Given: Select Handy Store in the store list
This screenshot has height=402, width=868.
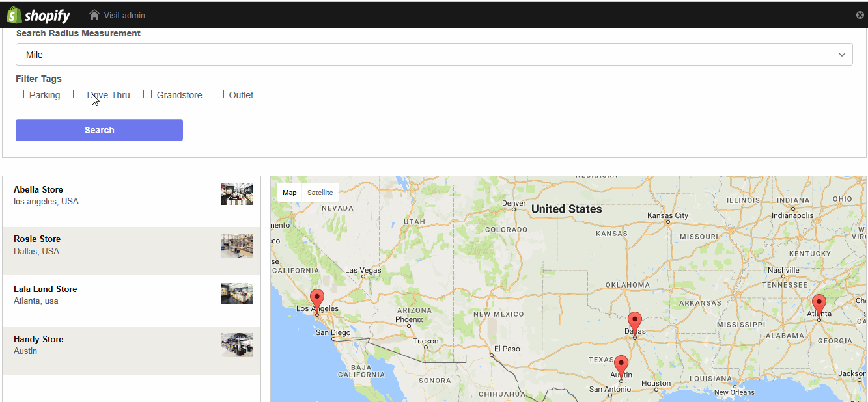Looking at the screenshot, I should tap(132, 351).
